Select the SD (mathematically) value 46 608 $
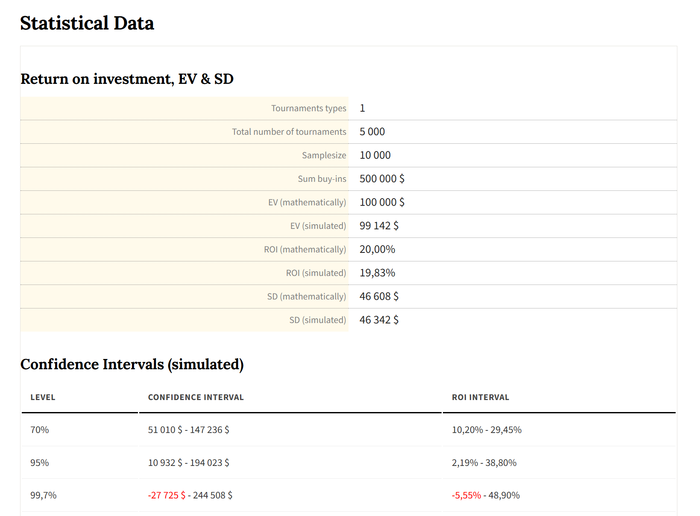Viewport: 700px width, 516px height. [379, 297]
